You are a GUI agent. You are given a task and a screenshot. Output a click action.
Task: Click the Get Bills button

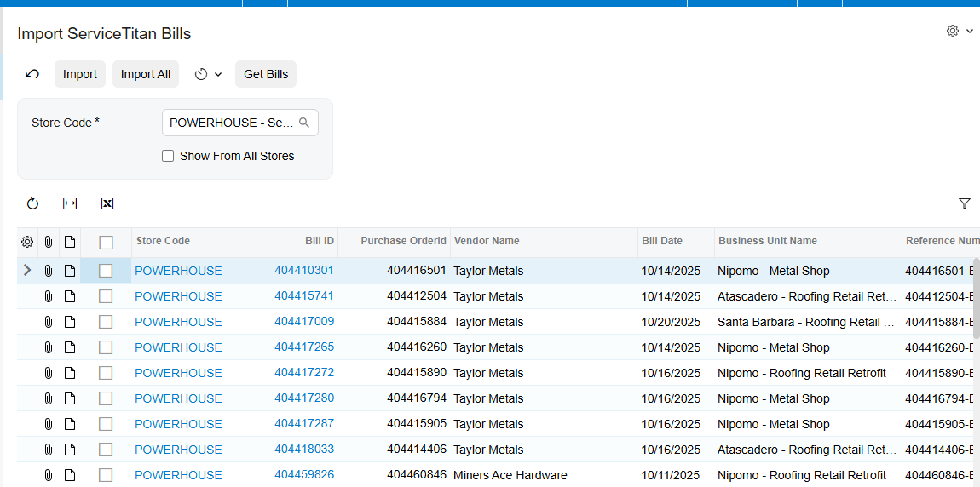click(x=266, y=74)
